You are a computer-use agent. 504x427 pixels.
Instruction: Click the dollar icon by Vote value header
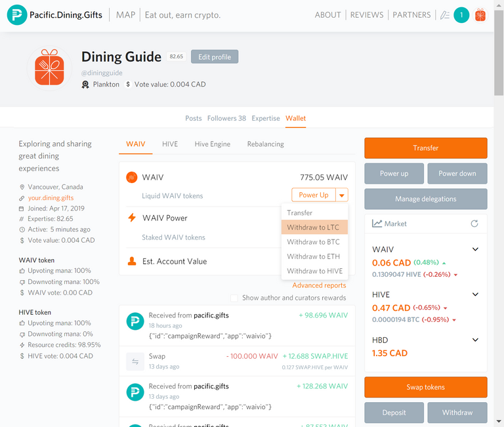tap(128, 85)
